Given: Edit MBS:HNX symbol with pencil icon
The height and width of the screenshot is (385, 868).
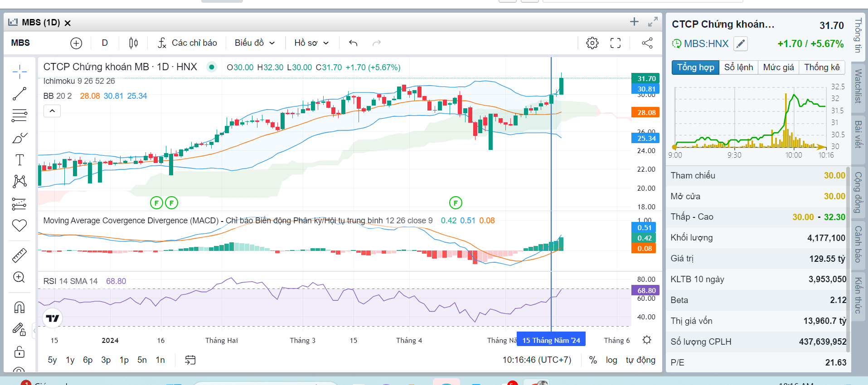Looking at the screenshot, I should coord(740,44).
